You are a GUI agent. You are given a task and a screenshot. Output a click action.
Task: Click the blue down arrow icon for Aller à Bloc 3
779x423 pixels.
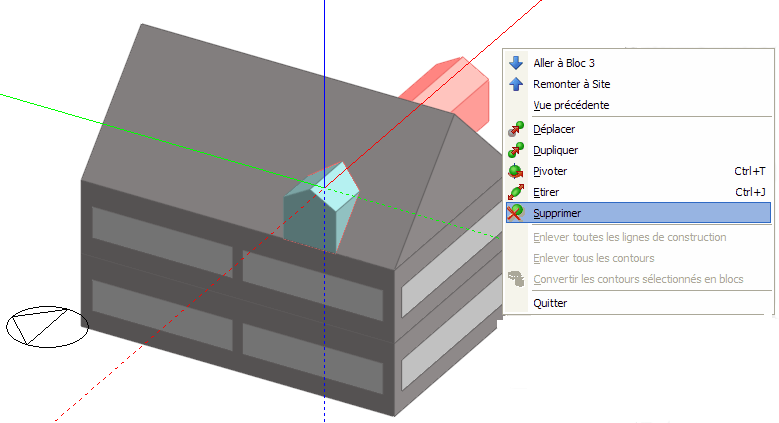[516, 63]
